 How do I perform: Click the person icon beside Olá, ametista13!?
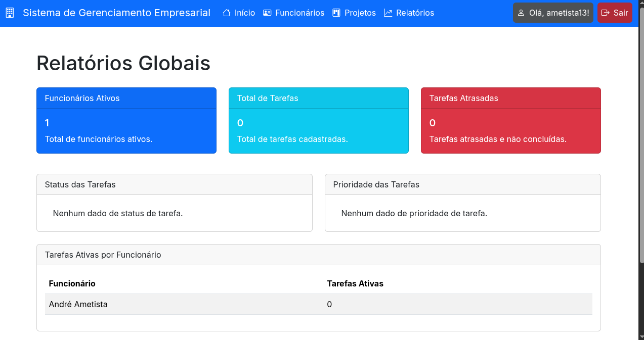[521, 13]
